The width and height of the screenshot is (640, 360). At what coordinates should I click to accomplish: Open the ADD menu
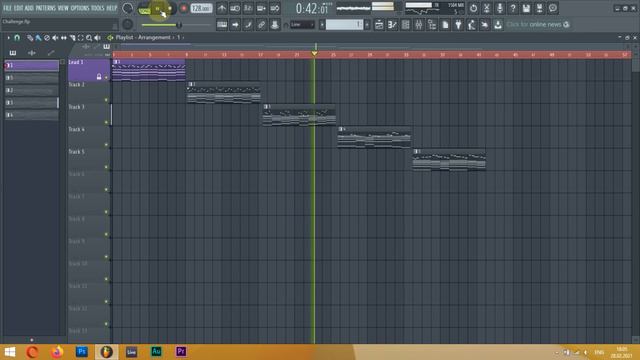(x=29, y=8)
